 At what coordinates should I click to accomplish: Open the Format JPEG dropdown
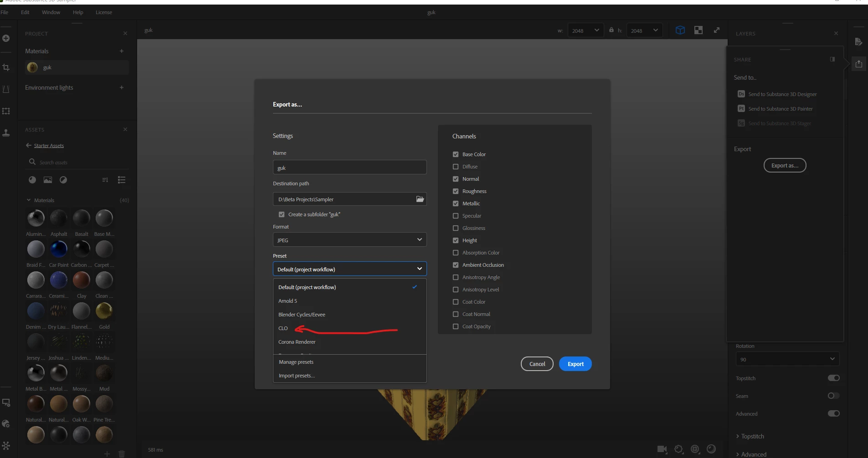[349, 240]
